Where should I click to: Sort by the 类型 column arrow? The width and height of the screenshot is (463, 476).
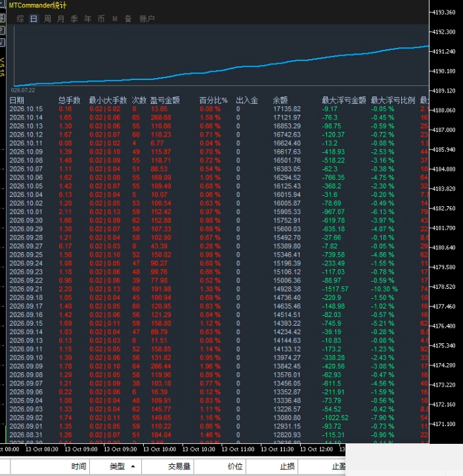pos(133,466)
